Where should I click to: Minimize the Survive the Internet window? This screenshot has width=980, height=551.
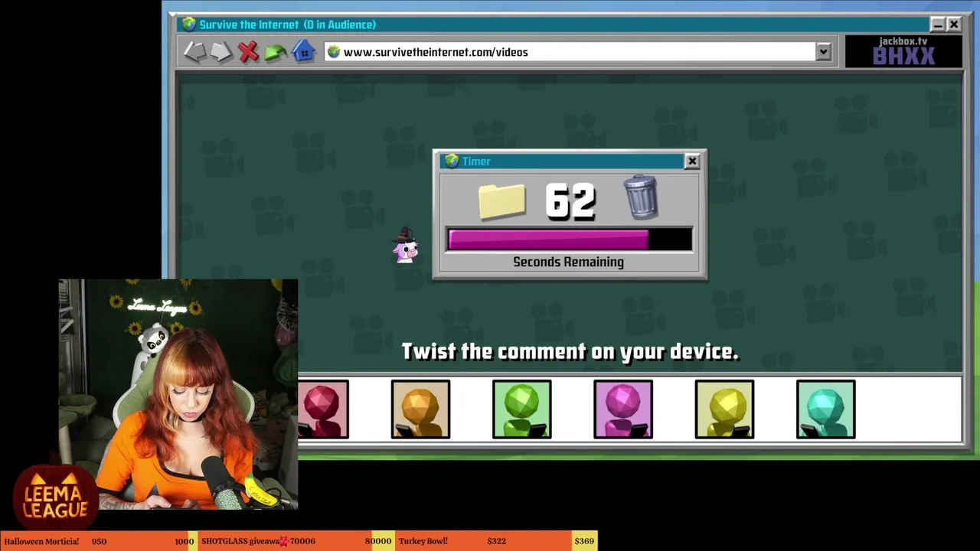(x=938, y=24)
